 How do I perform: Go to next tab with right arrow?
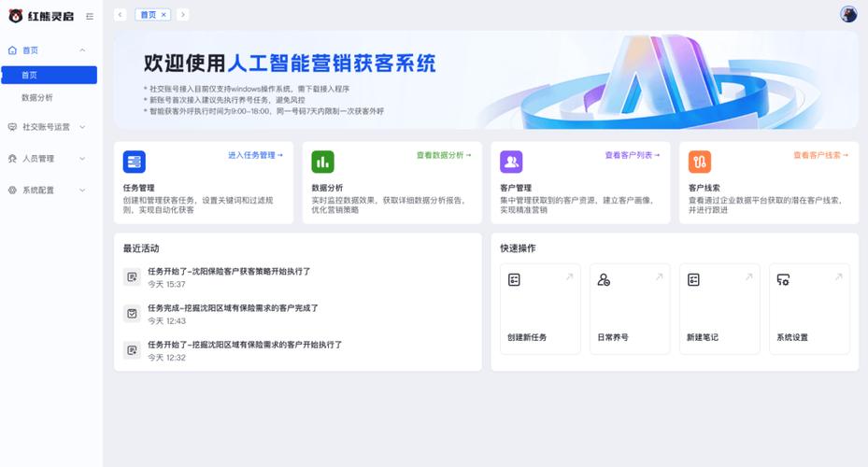click(183, 15)
